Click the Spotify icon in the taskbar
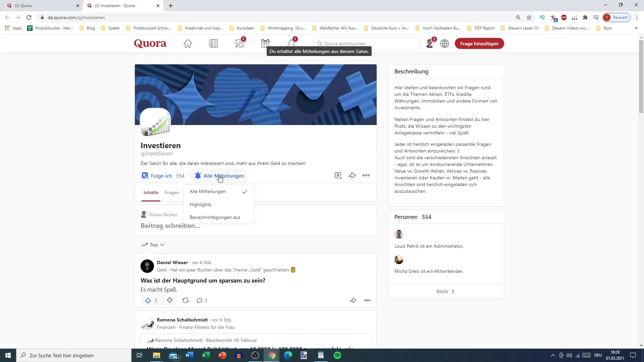Screen dimensions: 644x362 pos(337,355)
